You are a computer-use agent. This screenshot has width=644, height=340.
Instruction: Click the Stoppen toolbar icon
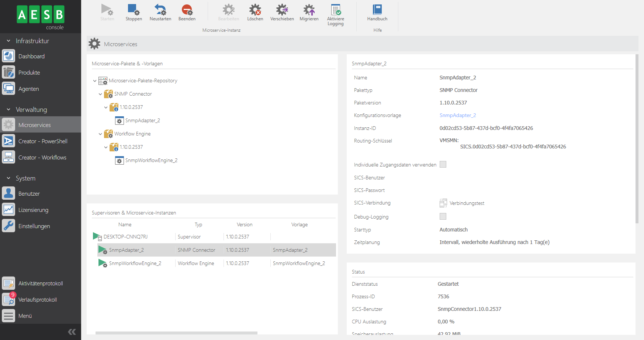pos(134,10)
